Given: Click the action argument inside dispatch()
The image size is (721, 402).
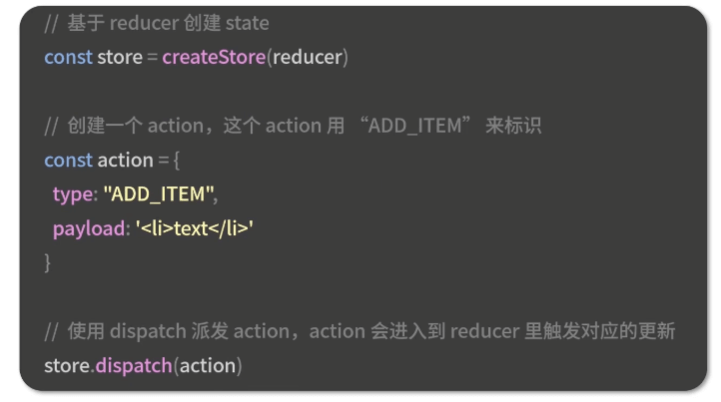Looking at the screenshot, I should (x=207, y=366).
